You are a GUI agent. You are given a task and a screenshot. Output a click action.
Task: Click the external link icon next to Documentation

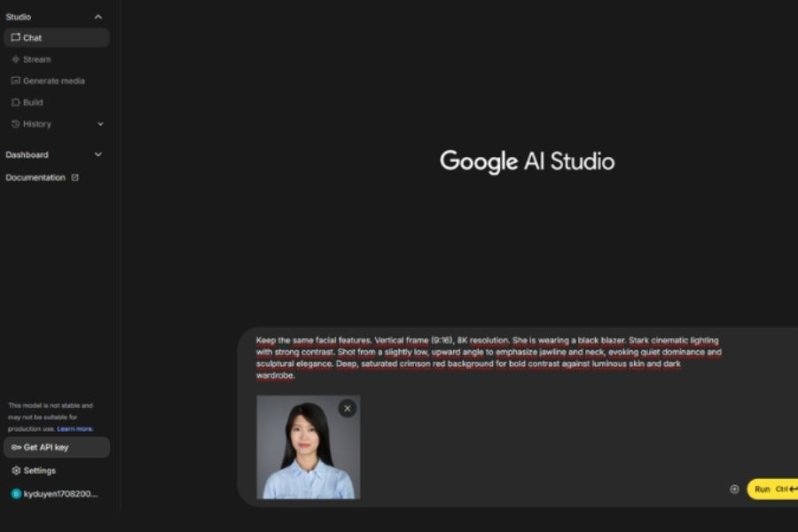tap(75, 177)
